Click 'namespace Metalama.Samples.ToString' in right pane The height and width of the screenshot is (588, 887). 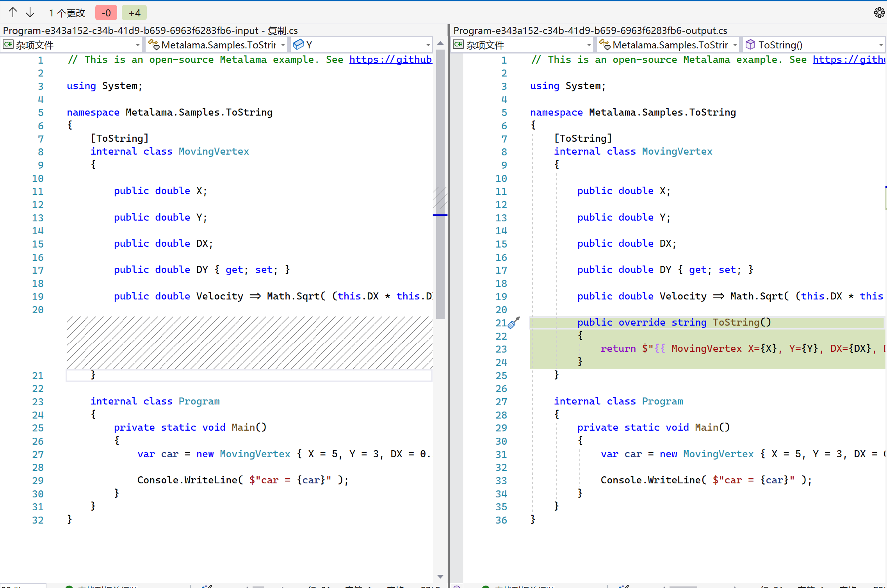[x=633, y=112]
